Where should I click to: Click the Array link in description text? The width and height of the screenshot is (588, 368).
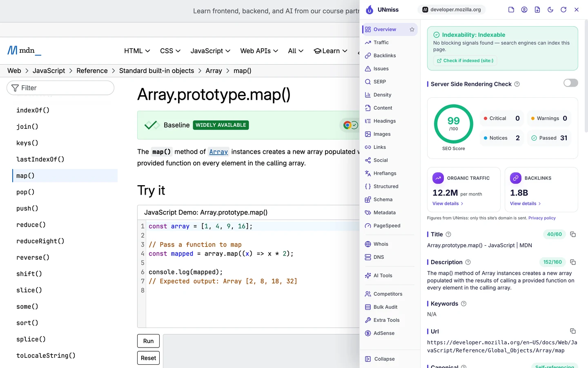[x=218, y=152]
